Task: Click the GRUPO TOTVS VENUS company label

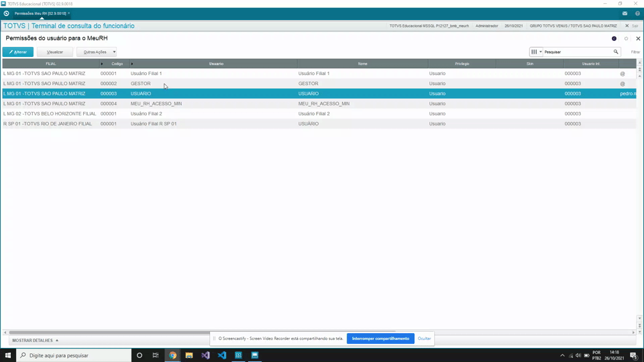Action: [x=573, y=26]
